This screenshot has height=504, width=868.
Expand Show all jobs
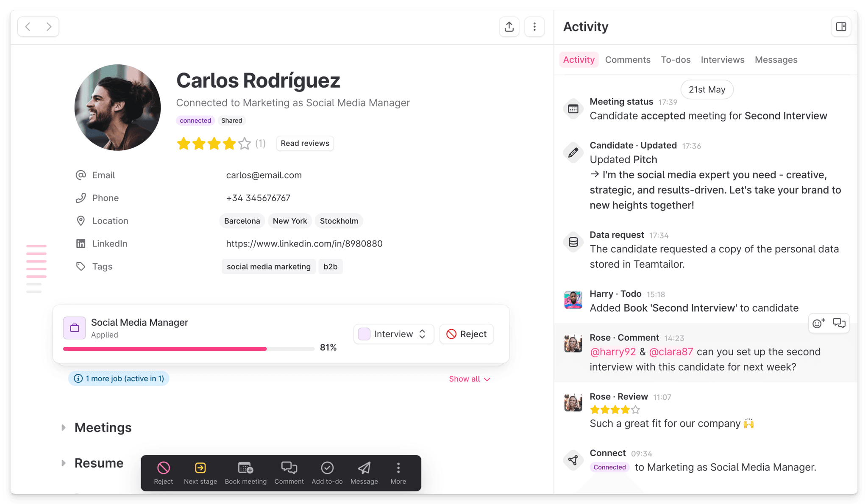469,379
